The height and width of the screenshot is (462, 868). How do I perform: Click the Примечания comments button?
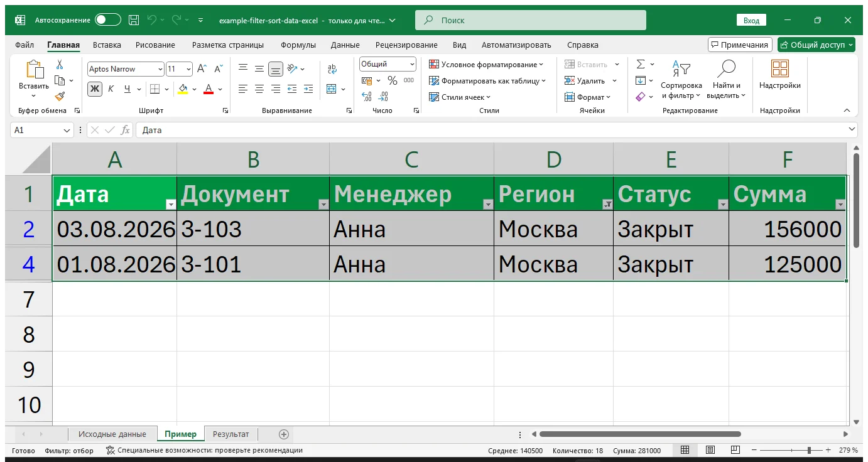tap(740, 45)
